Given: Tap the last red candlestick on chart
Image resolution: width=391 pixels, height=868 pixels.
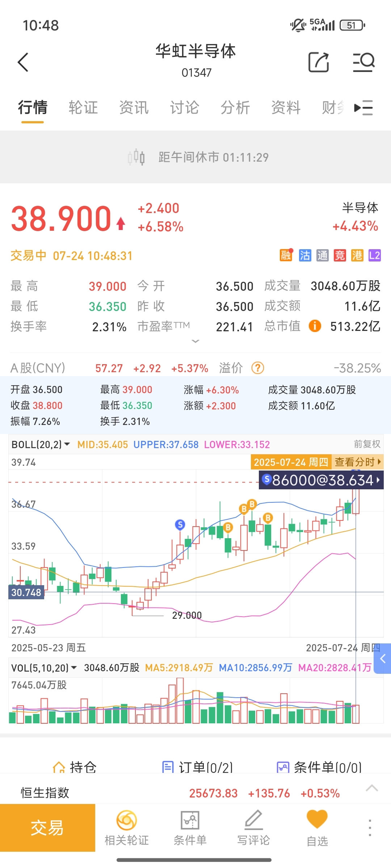Looking at the screenshot, I should 356,501.
